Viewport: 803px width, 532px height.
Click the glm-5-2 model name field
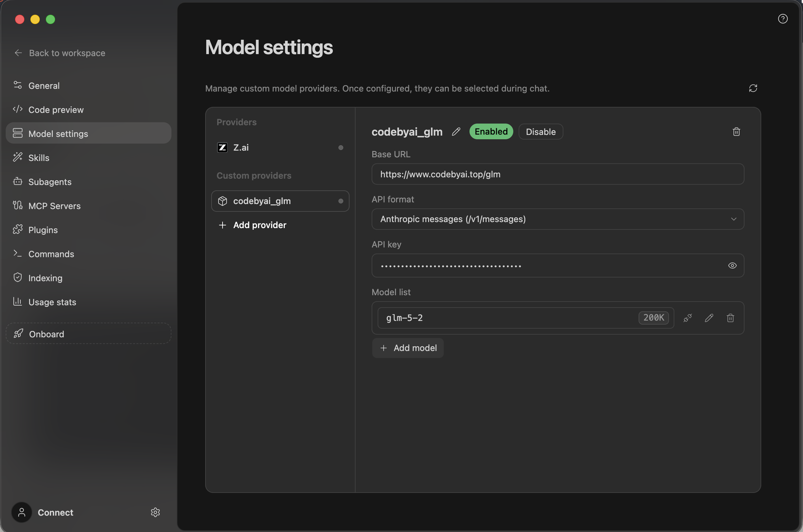525,318
